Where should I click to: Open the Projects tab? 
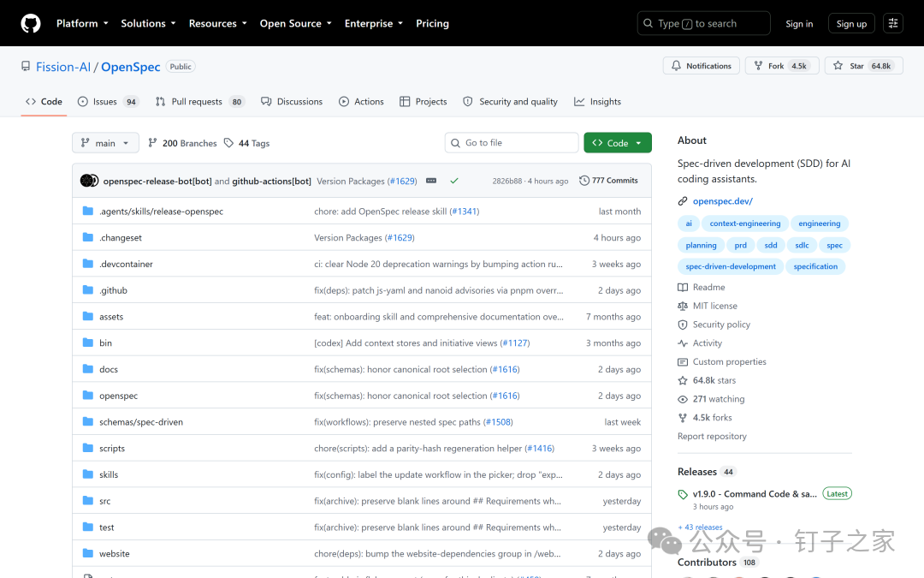click(x=423, y=101)
